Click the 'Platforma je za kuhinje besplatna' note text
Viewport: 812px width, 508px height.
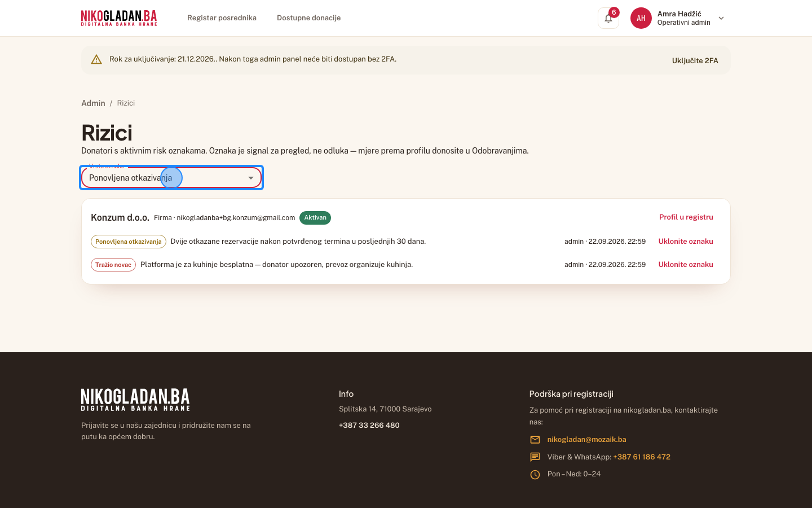276,265
